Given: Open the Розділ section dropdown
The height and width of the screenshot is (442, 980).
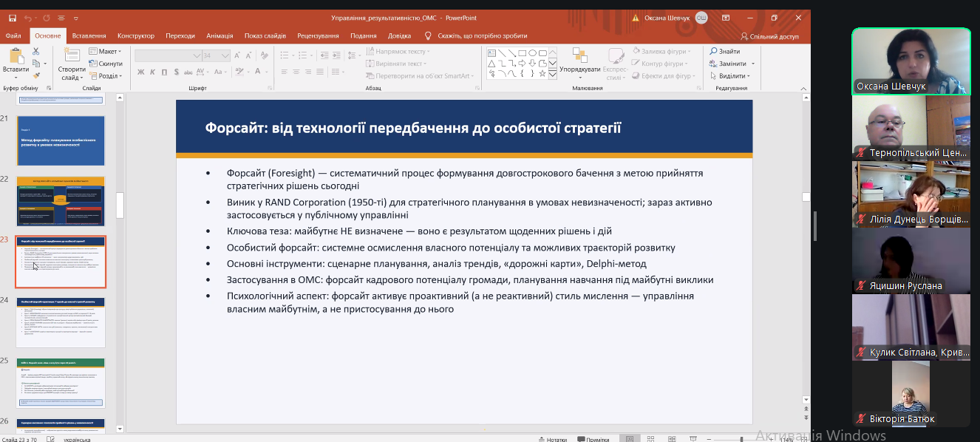Looking at the screenshot, I should (x=106, y=75).
